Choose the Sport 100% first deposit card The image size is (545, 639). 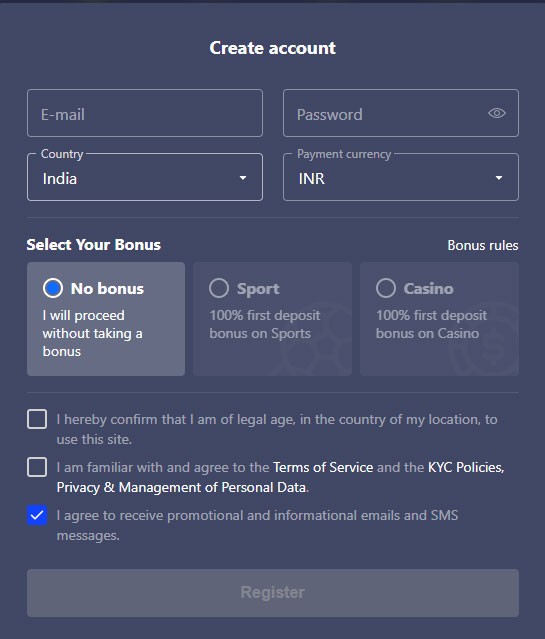tap(272, 319)
